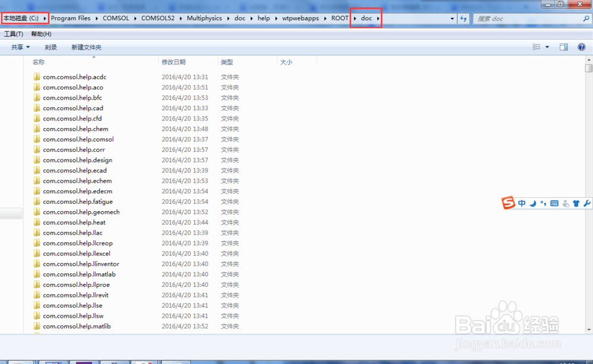Screen dimensions: 593x364
Task: Click the 刻录 button
Action: [x=50, y=47]
